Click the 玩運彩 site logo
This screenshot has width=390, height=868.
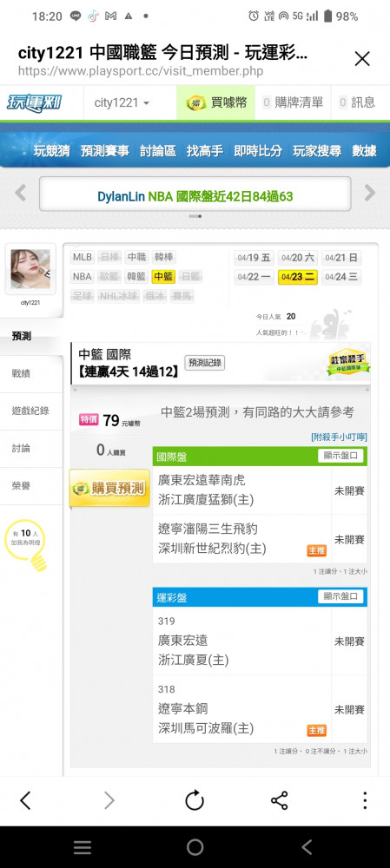[35, 103]
